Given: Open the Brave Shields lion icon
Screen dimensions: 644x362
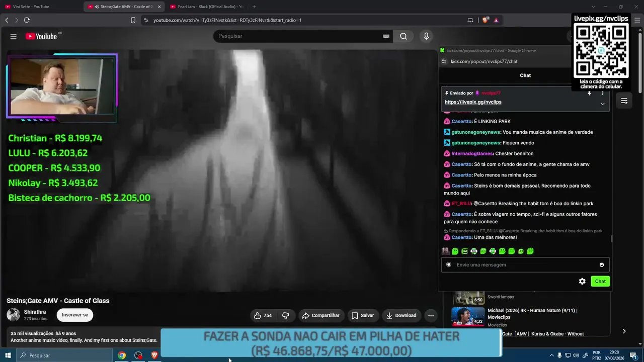Looking at the screenshot, I should pyautogui.click(x=485, y=20).
